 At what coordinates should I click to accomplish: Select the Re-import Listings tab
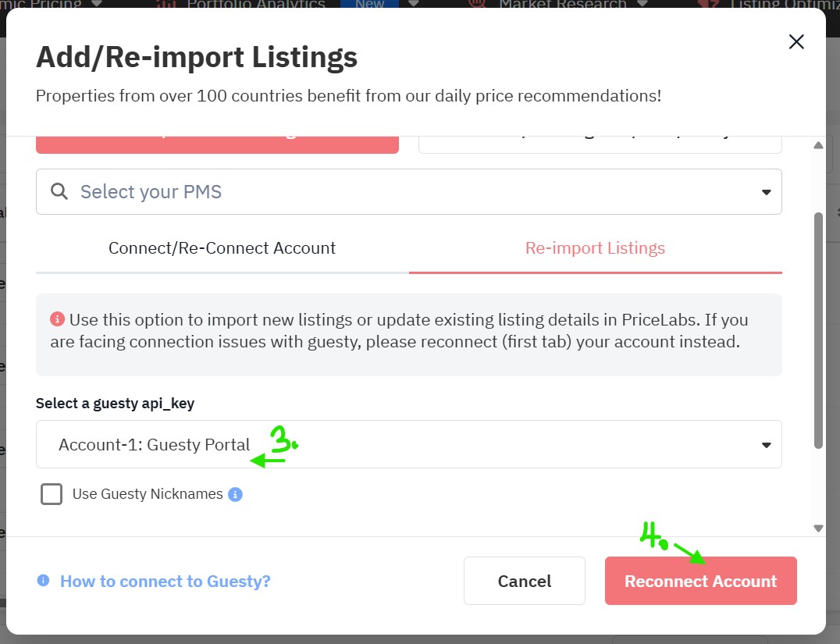pos(595,248)
